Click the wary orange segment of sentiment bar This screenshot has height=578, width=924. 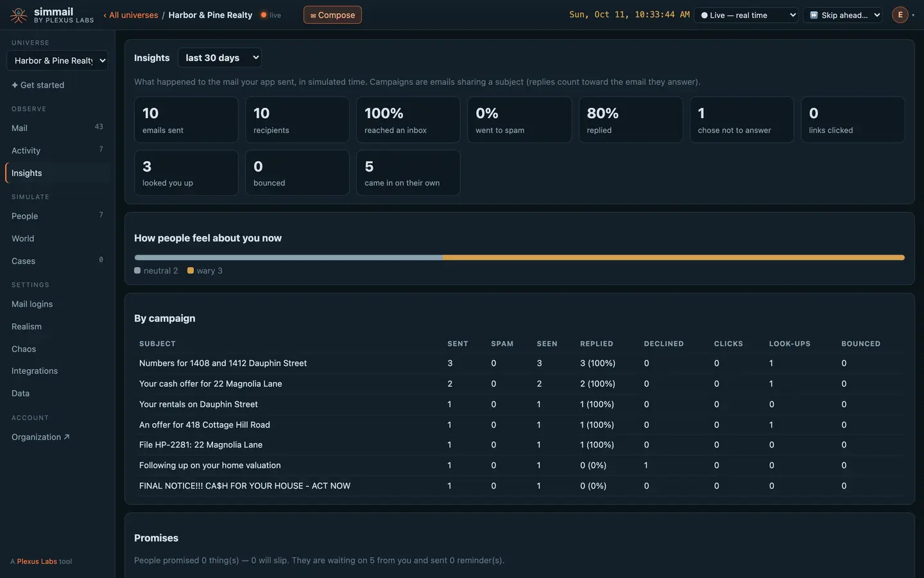point(674,258)
